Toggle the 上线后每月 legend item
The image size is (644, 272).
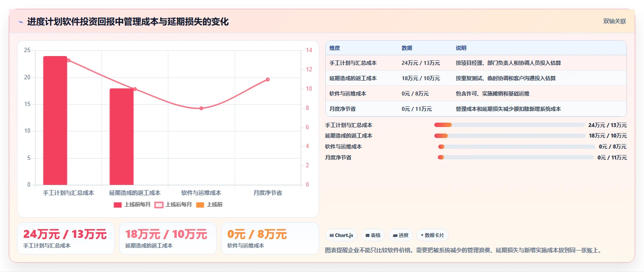tap(173, 205)
